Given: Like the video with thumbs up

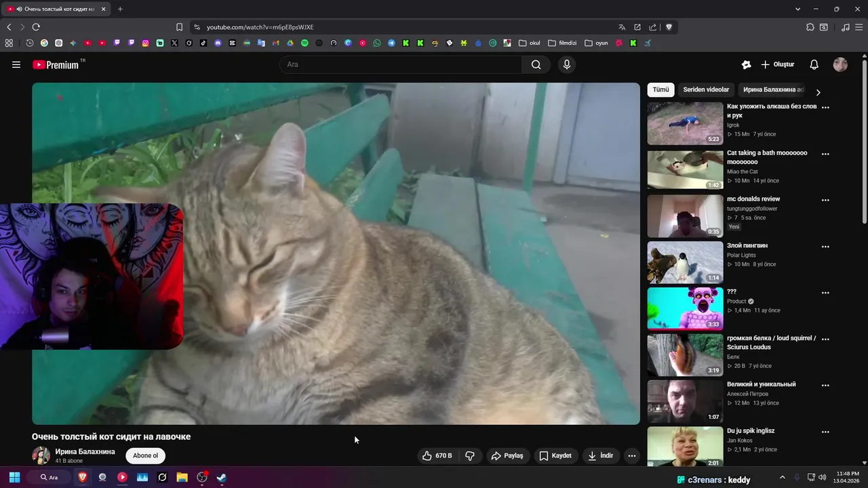Looking at the screenshot, I should point(437,455).
